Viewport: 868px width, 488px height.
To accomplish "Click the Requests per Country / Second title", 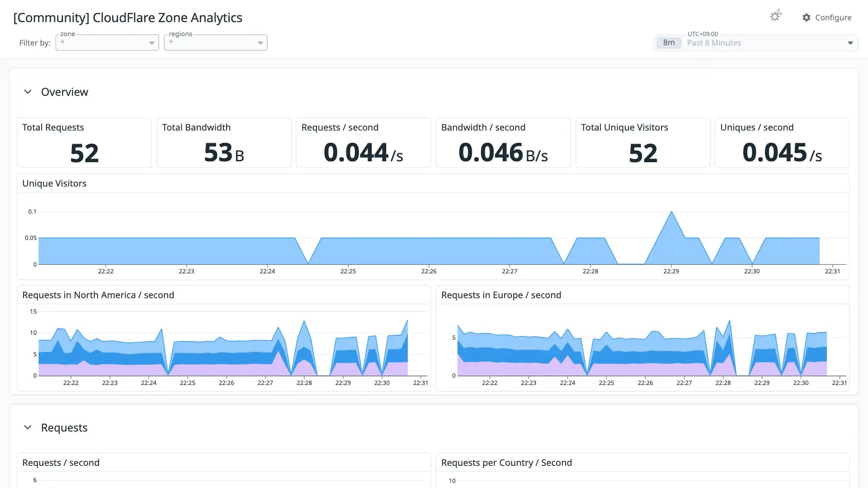I will pyautogui.click(x=506, y=463).
